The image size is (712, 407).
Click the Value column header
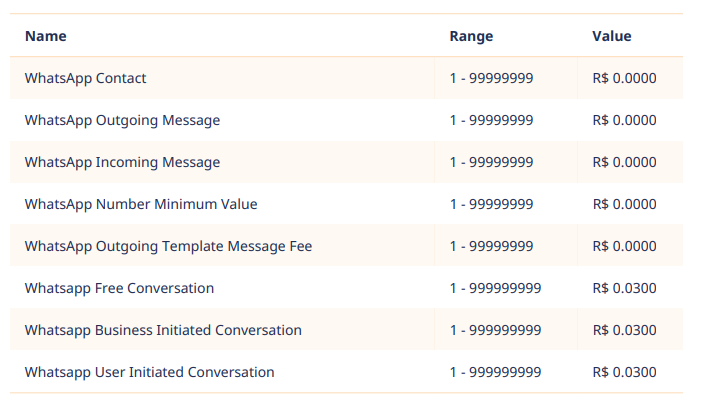[612, 36]
